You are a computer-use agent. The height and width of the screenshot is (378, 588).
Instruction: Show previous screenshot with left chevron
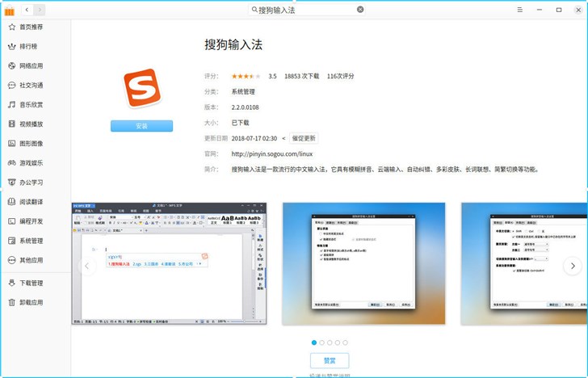pyautogui.click(x=87, y=266)
